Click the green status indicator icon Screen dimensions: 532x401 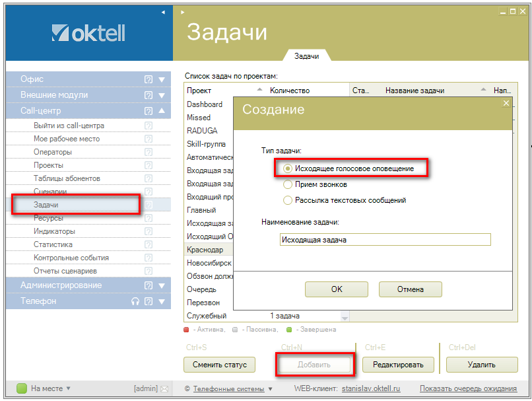tap(21, 388)
